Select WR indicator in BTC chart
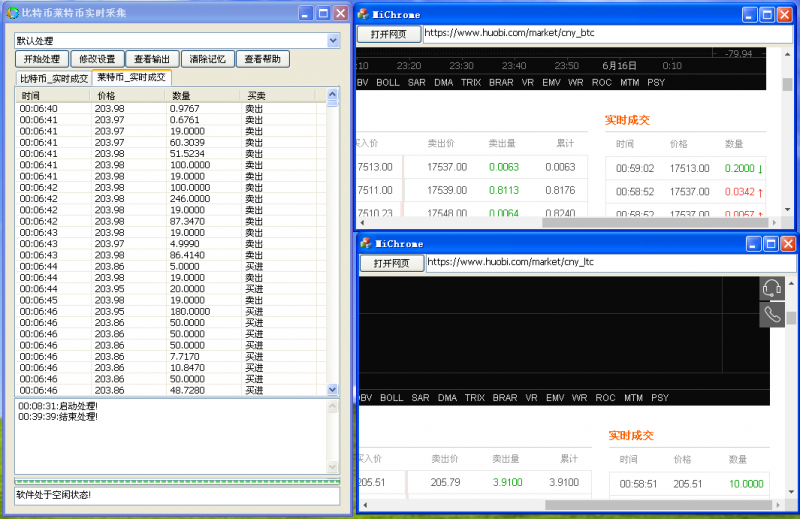 click(576, 82)
